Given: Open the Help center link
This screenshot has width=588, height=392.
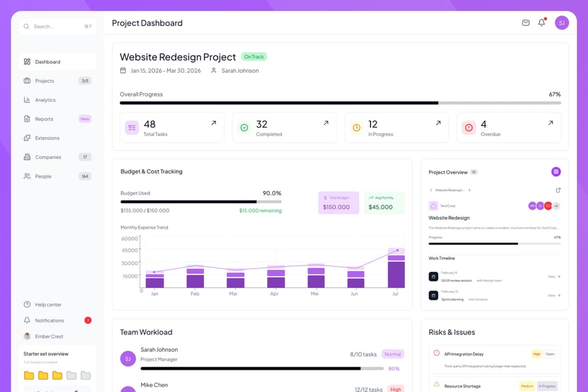Looking at the screenshot, I should point(48,304).
